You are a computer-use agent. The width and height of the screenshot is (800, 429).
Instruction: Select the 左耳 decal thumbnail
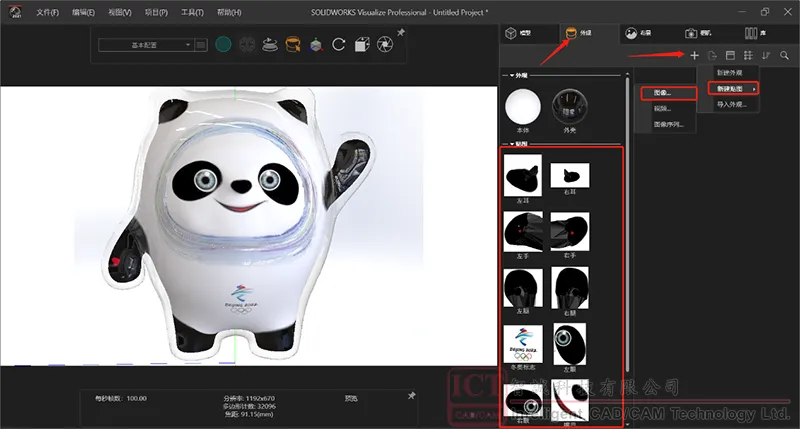(523, 175)
